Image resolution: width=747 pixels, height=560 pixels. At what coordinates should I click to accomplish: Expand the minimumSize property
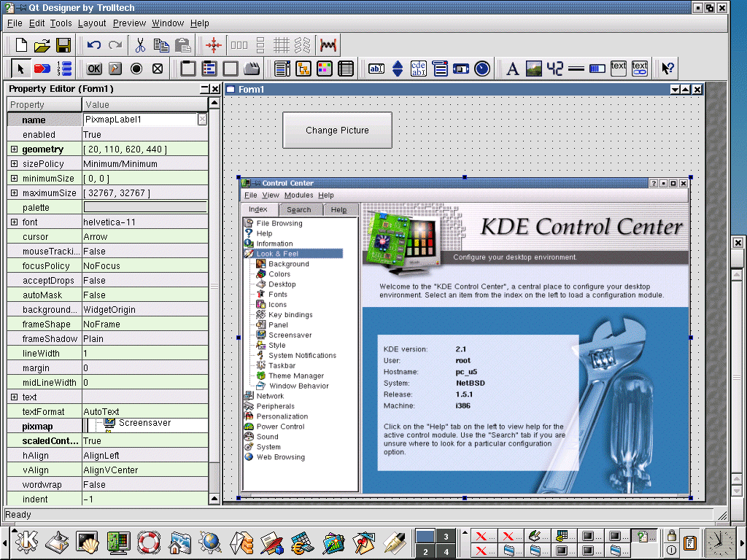click(15, 178)
